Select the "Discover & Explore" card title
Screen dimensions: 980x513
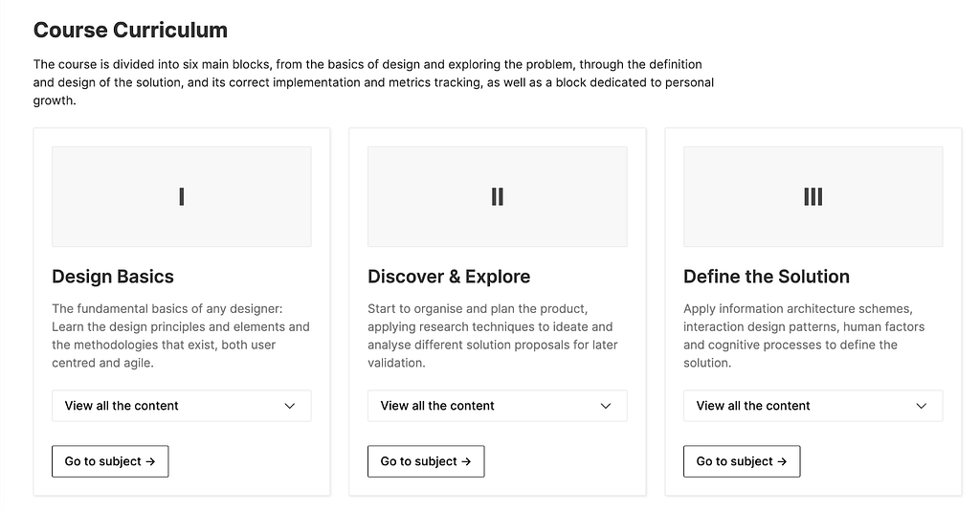tap(449, 277)
